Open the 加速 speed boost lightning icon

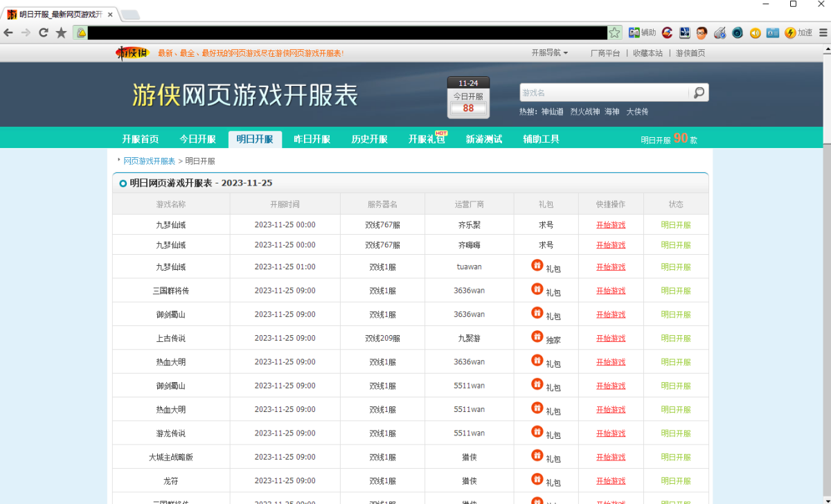coord(789,33)
